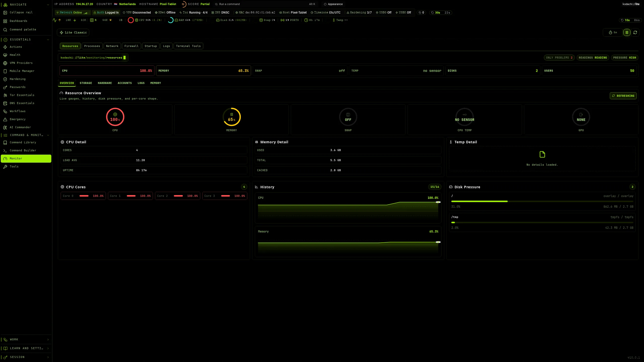Viewport: 644px width, 362px height.
Task: Open the 10s refresh timer chip
Action: 630,20
